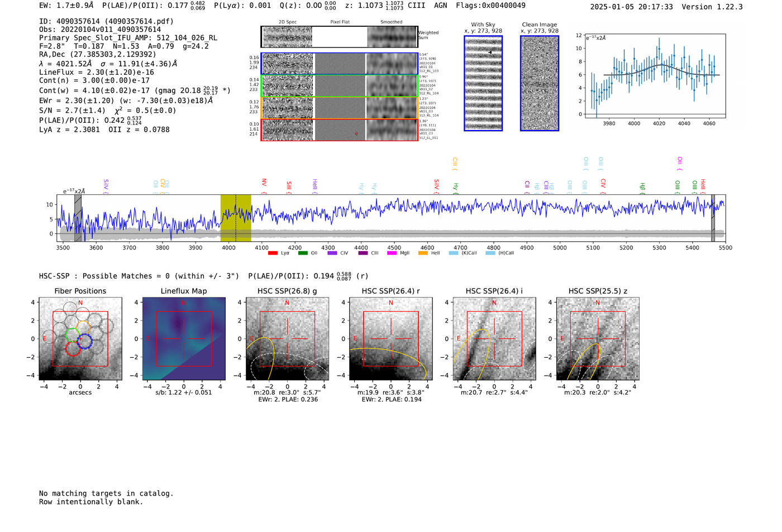The image size is (782, 532).
Task: Click the red SiIV line marker
Action: [x=436, y=186]
